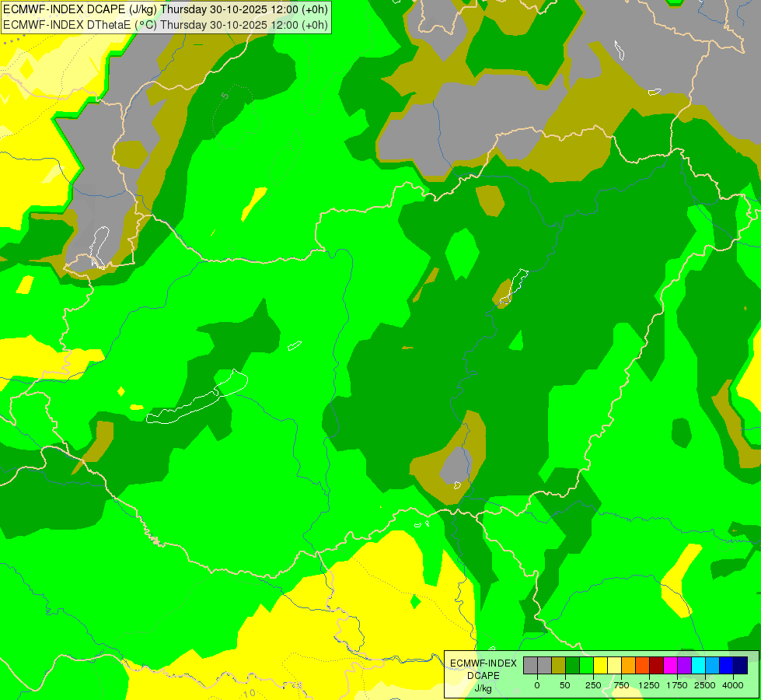Screen dimensions: 761x700
Task: Click legend label 50
Action: coord(565,685)
